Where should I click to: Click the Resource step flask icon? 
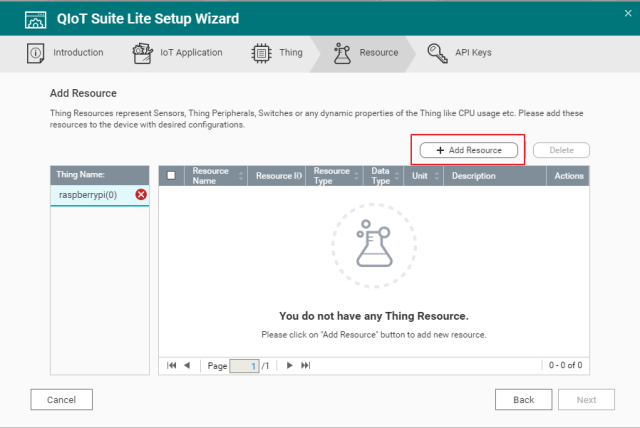coord(342,53)
